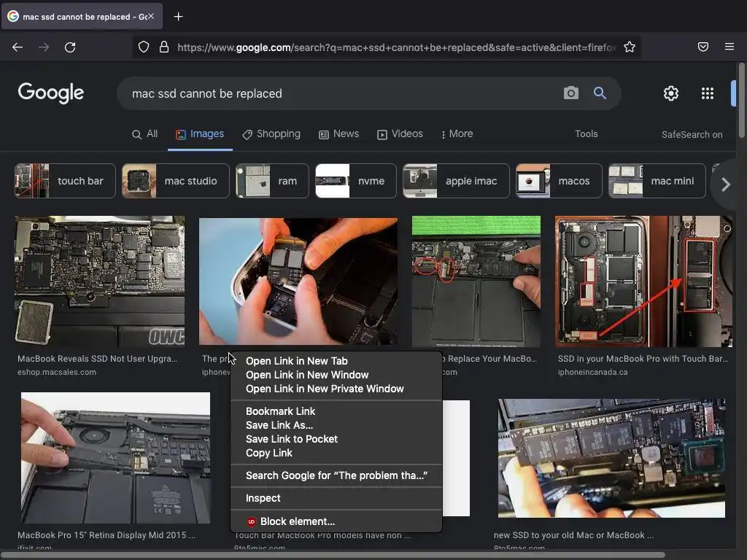This screenshot has width=747, height=560.
Task: Choose Inspect from the context menu
Action: click(336, 498)
